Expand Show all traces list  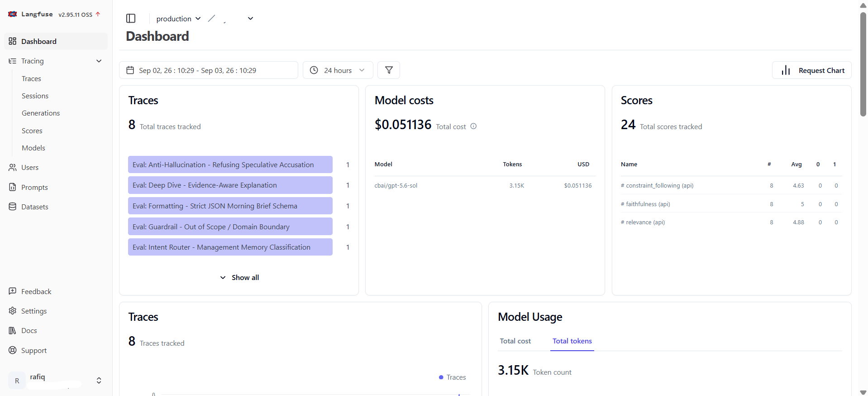[239, 277]
